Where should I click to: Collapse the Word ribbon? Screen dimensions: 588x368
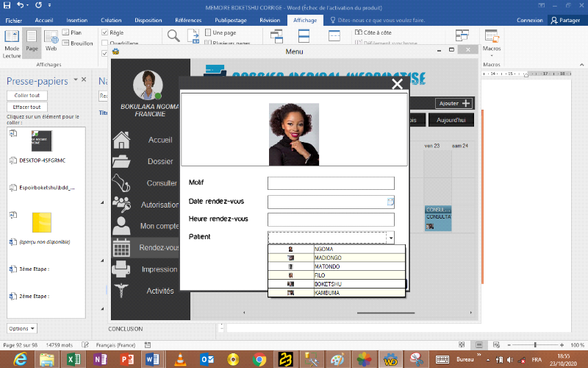tap(581, 65)
